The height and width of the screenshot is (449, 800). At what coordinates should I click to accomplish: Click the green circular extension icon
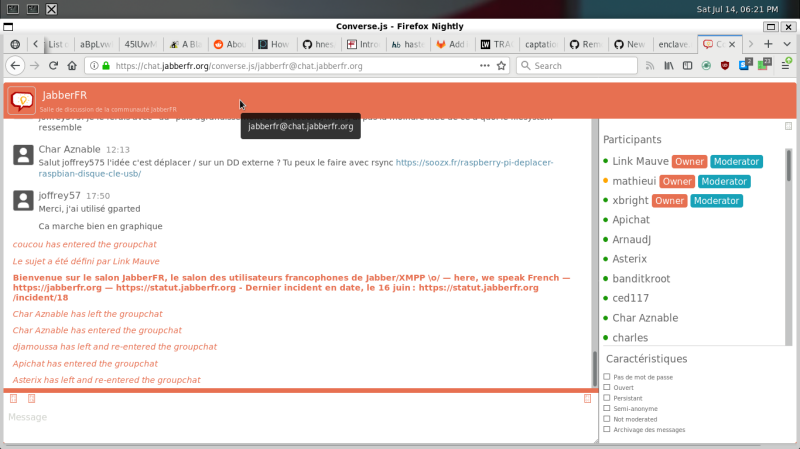coord(706,66)
